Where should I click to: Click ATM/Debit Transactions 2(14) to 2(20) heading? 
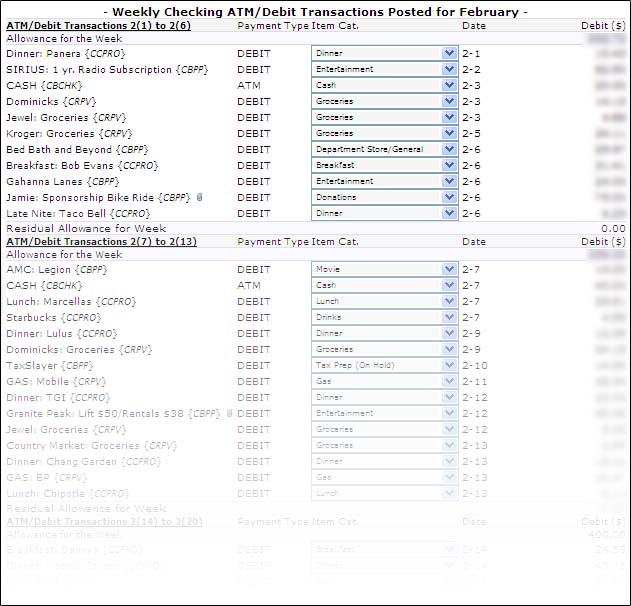pyautogui.click(x=105, y=521)
